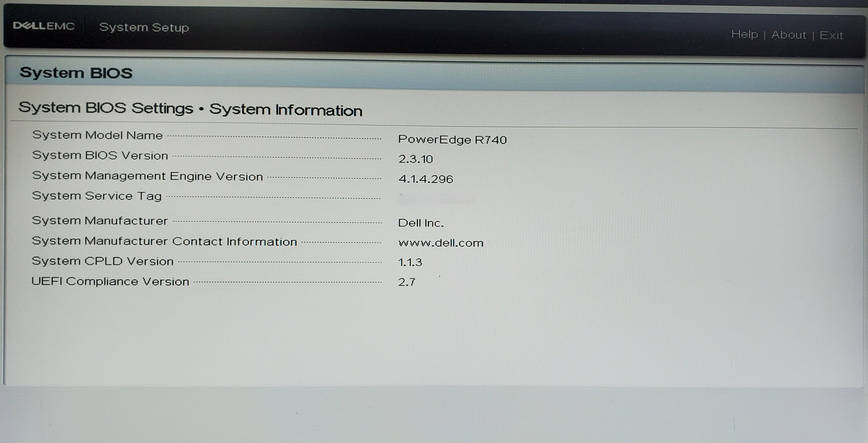This screenshot has height=443, width=868.
Task: Select the System Manufacturer label
Action: tap(100, 221)
